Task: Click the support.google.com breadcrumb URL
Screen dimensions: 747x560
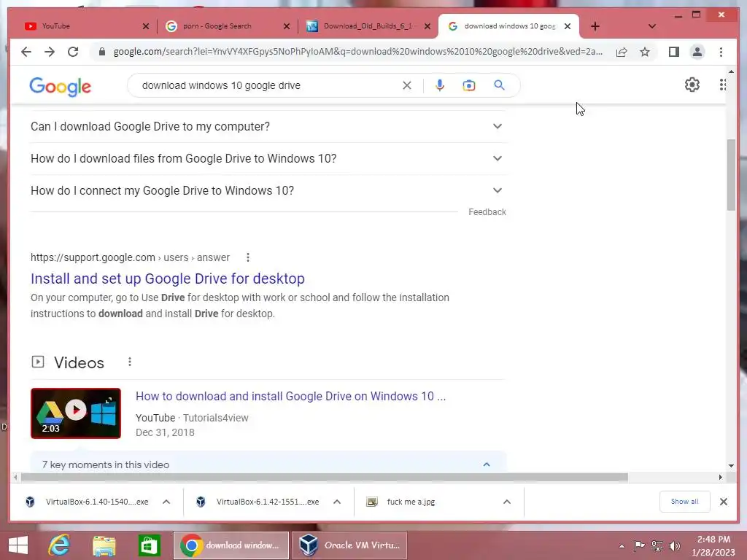Action: [x=130, y=257]
